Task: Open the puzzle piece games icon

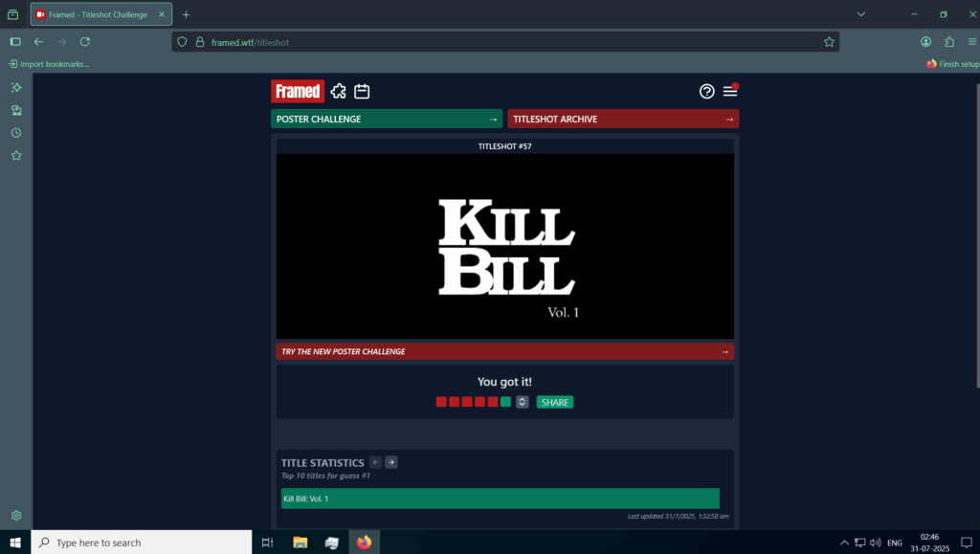Action: [339, 91]
